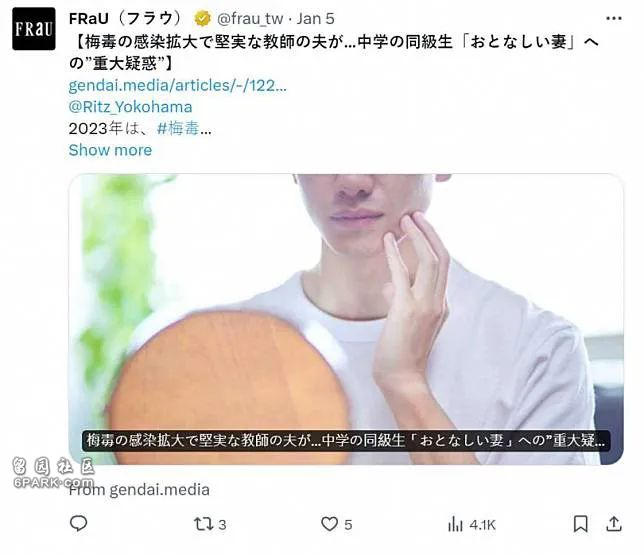Open the @frau_tw handle

point(250,19)
